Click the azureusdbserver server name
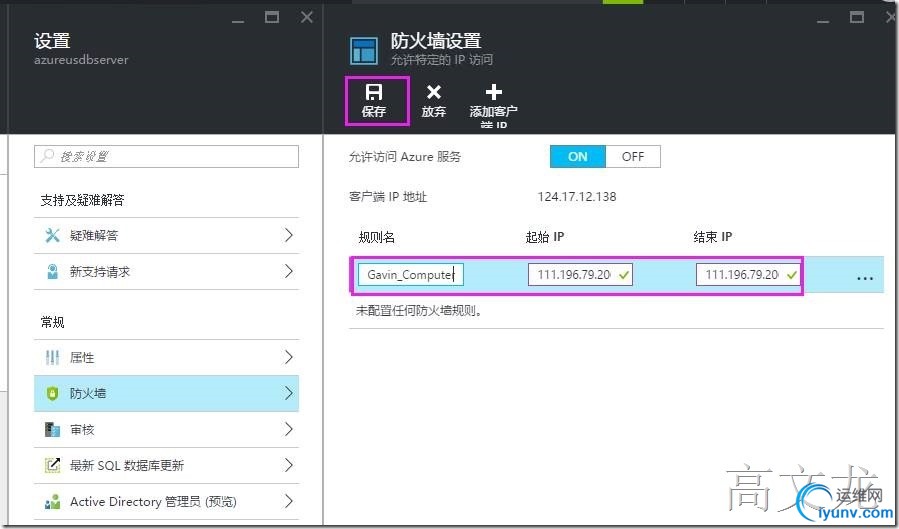The height and width of the screenshot is (529, 899). (x=81, y=60)
